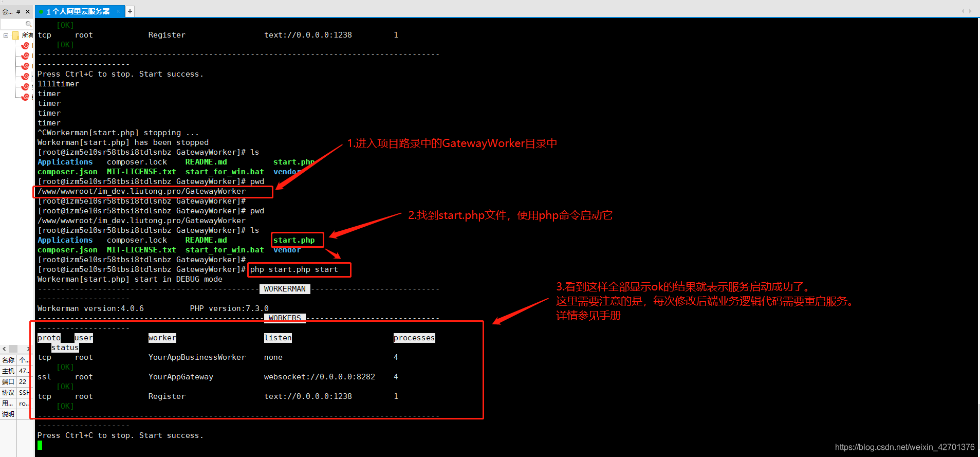Select the 名称 property row
Viewport: 980px width, 457px height.
pyautogui.click(x=16, y=360)
